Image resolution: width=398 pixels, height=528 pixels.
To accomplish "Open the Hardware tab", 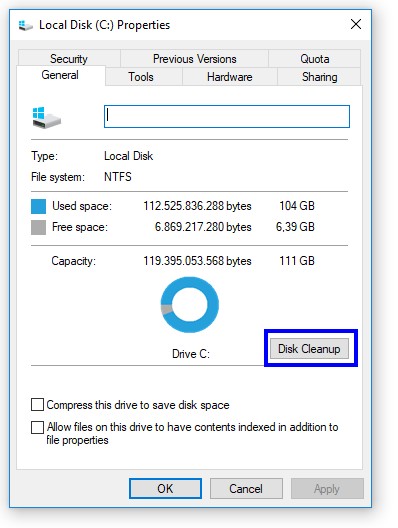I will point(230,77).
